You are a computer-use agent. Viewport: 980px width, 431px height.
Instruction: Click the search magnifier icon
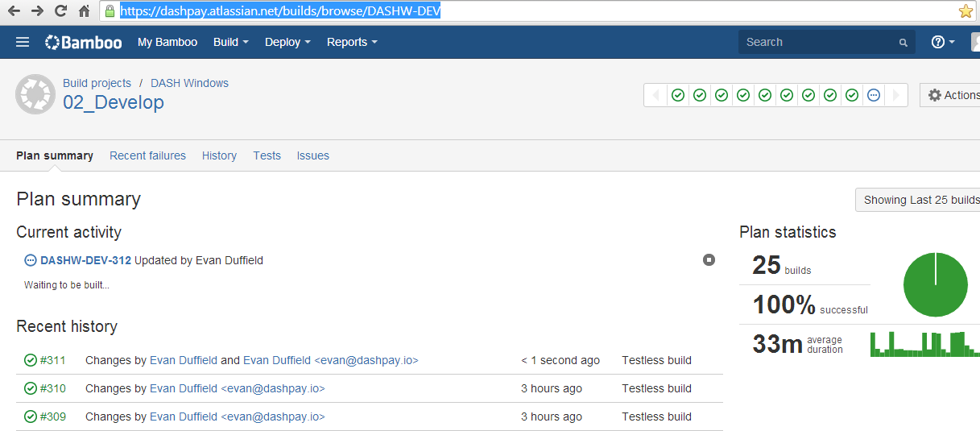point(904,43)
